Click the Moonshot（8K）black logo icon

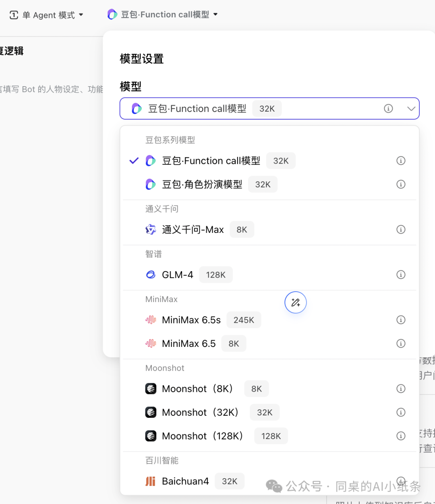(150, 388)
